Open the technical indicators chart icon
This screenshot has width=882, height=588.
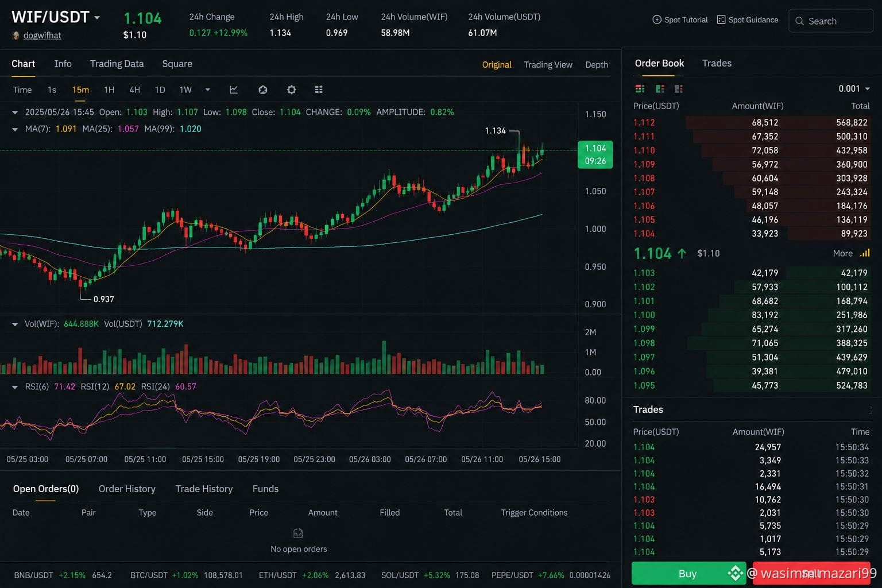click(234, 90)
